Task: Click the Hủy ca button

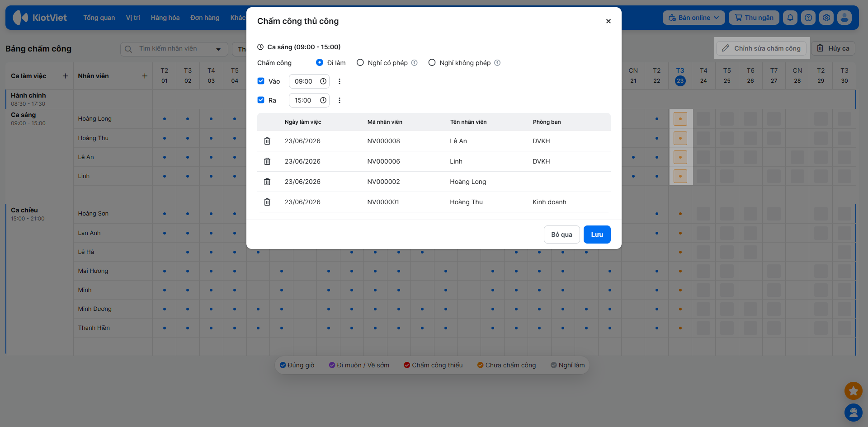Action: click(x=833, y=48)
